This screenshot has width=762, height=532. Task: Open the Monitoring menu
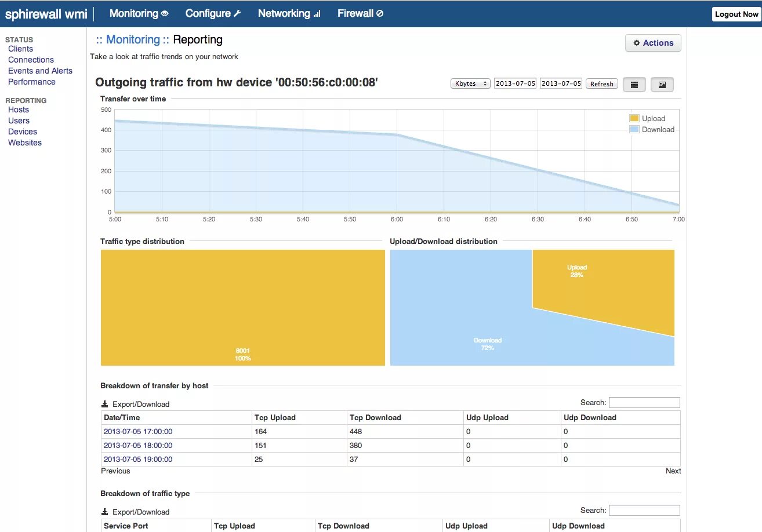pyautogui.click(x=139, y=13)
